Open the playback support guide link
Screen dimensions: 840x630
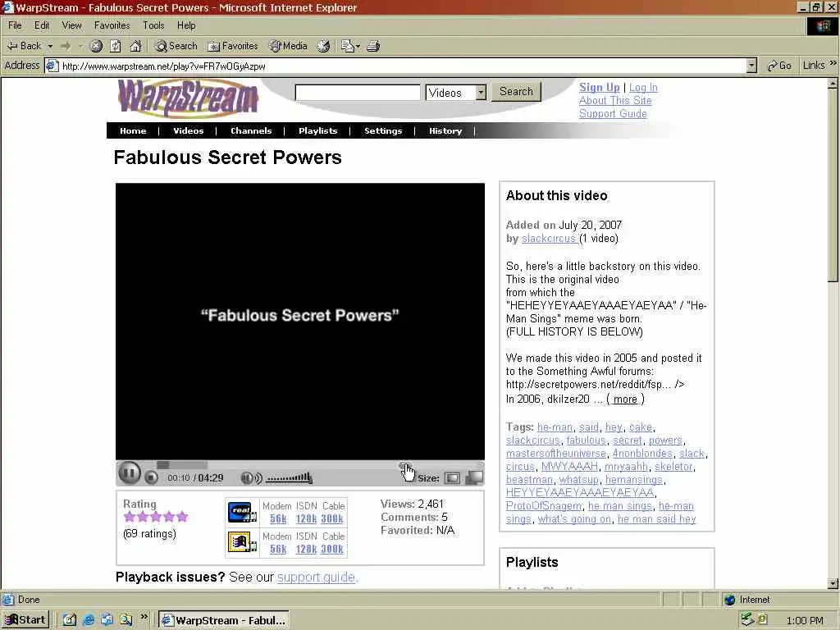316,577
